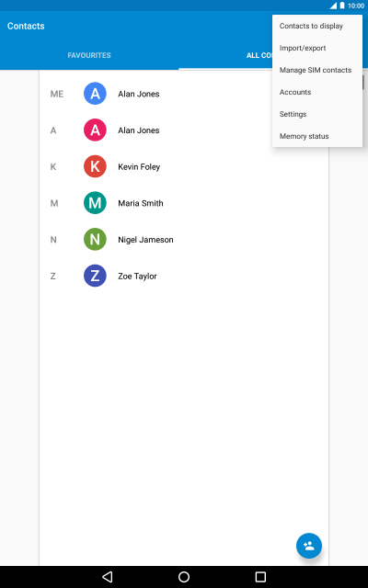Switch to the Favourites tab
368x588 pixels.
coord(89,55)
